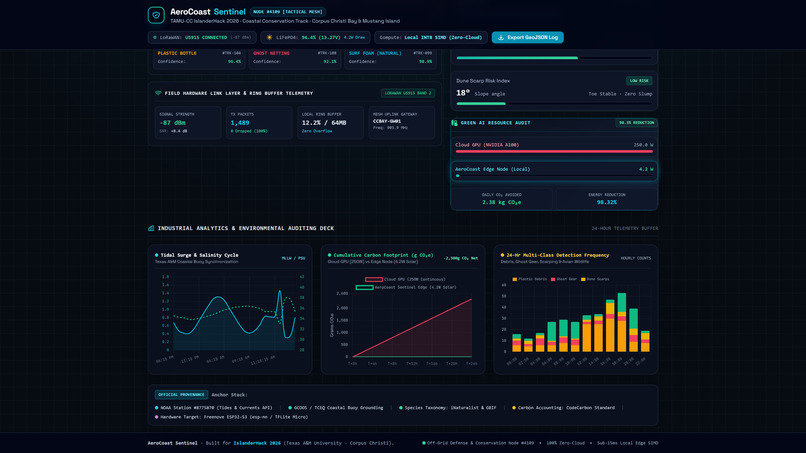Screen dimensions: 806x453
Task: Click the Green AI Resource Audit icon
Action: coord(454,123)
